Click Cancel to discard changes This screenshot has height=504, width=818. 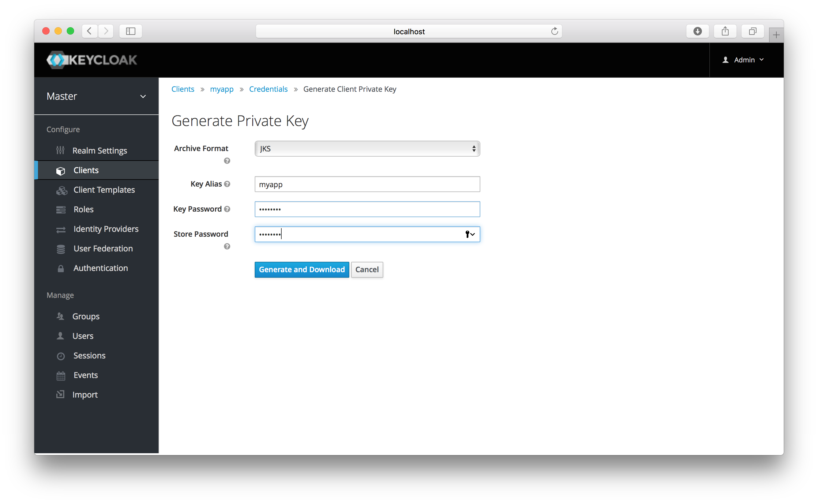[367, 269]
